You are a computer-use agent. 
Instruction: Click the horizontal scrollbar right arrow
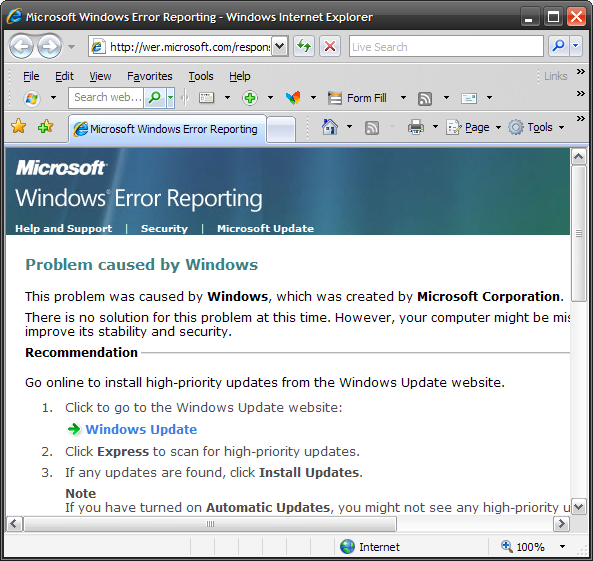tap(561, 524)
